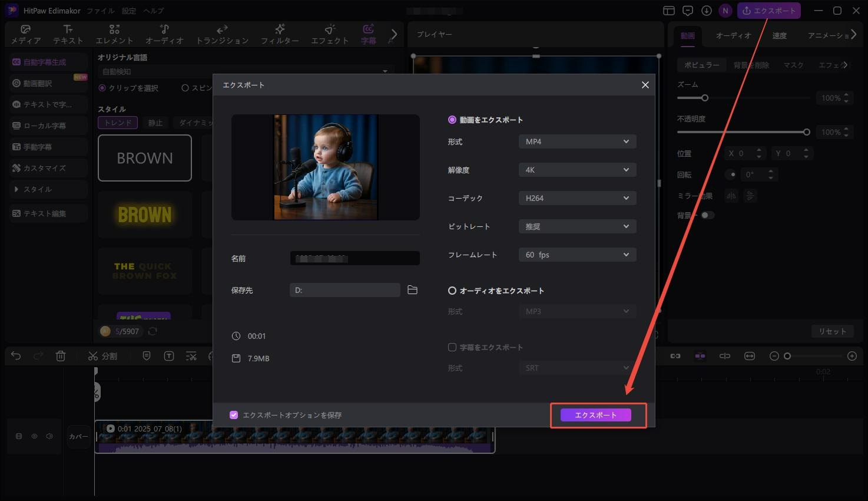Click the 分割 (Split) scissors tool
Image resolution: width=868 pixels, height=501 pixels.
point(102,356)
